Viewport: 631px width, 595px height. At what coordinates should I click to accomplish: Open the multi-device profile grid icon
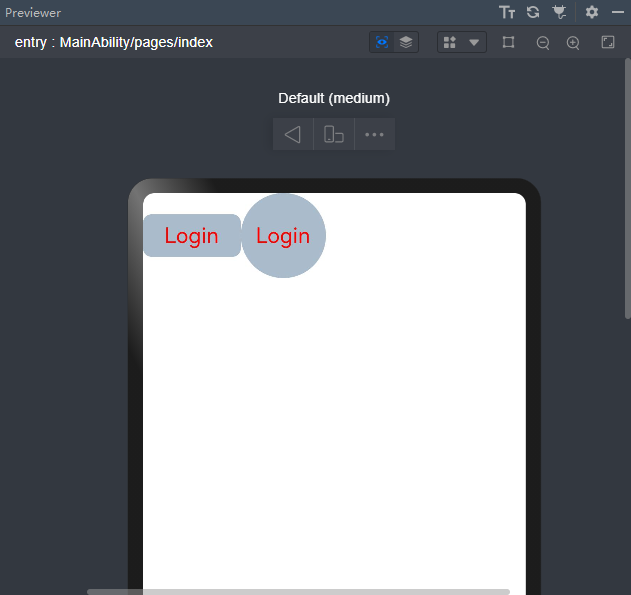450,42
